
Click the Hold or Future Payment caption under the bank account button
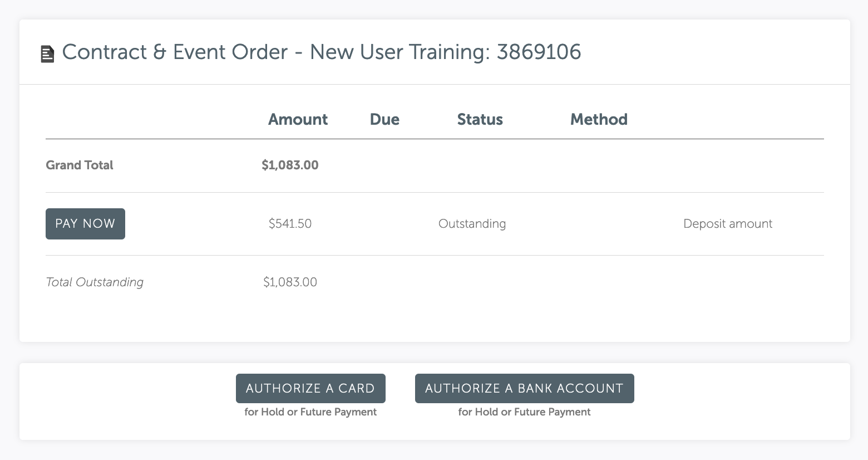point(524,412)
